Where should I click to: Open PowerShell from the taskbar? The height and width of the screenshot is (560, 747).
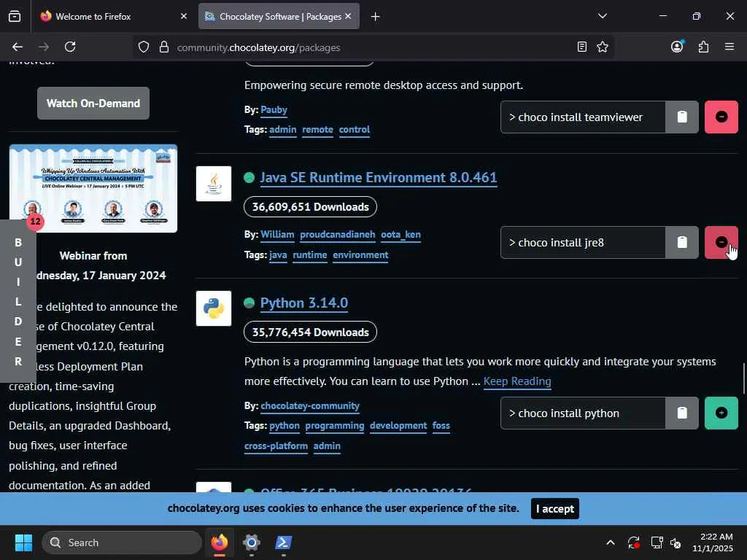(284, 542)
